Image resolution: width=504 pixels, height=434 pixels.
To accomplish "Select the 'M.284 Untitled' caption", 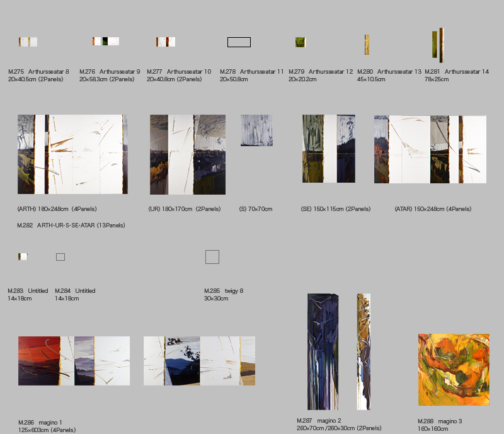I will (x=75, y=291).
